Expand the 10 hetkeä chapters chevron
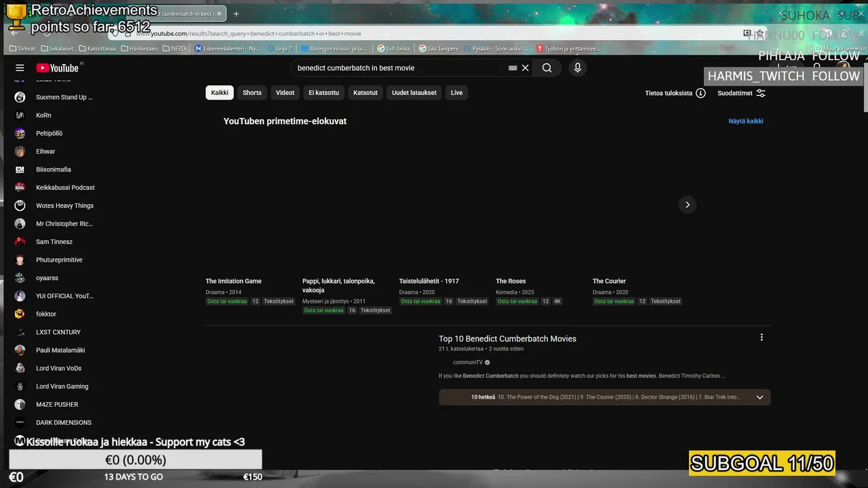This screenshot has width=868, height=488. click(x=759, y=397)
